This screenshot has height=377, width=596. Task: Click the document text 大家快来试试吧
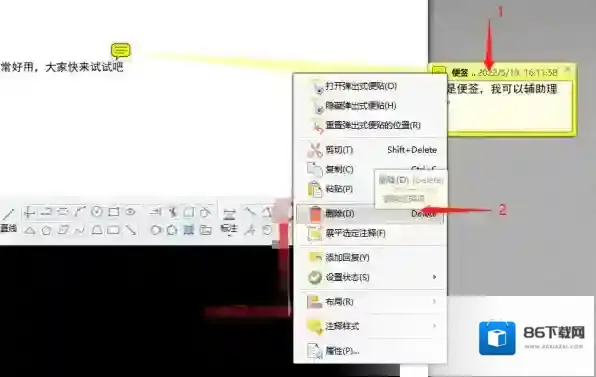[84, 67]
